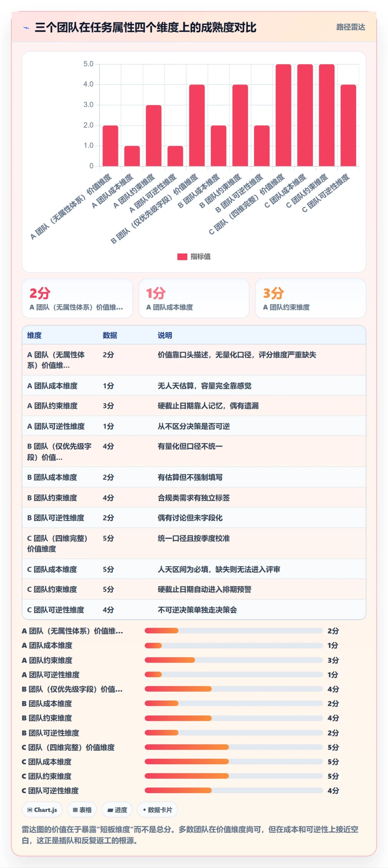Click the lightning icon beside the title
Viewport: 388px width, 868px height.
(x=26, y=28)
